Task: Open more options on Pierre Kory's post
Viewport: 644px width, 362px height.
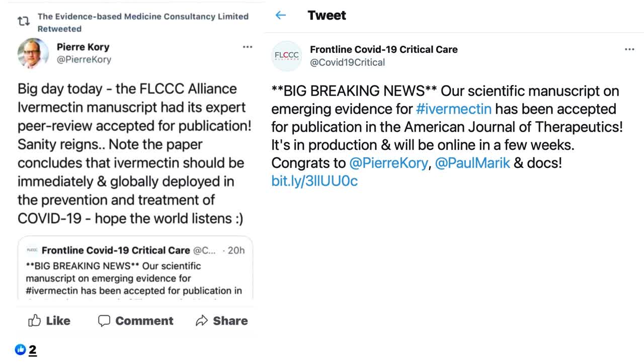Action: pyautogui.click(x=247, y=47)
